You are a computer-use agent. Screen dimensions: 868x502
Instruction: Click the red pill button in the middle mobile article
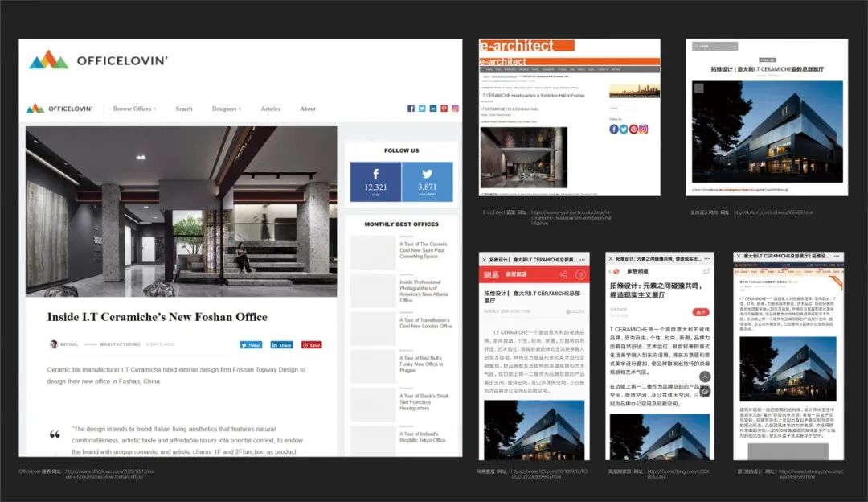click(701, 312)
